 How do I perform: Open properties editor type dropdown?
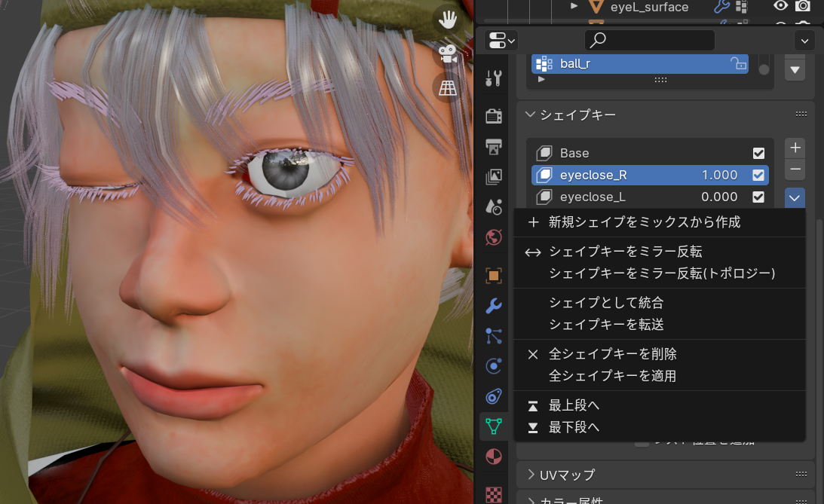pos(501,41)
